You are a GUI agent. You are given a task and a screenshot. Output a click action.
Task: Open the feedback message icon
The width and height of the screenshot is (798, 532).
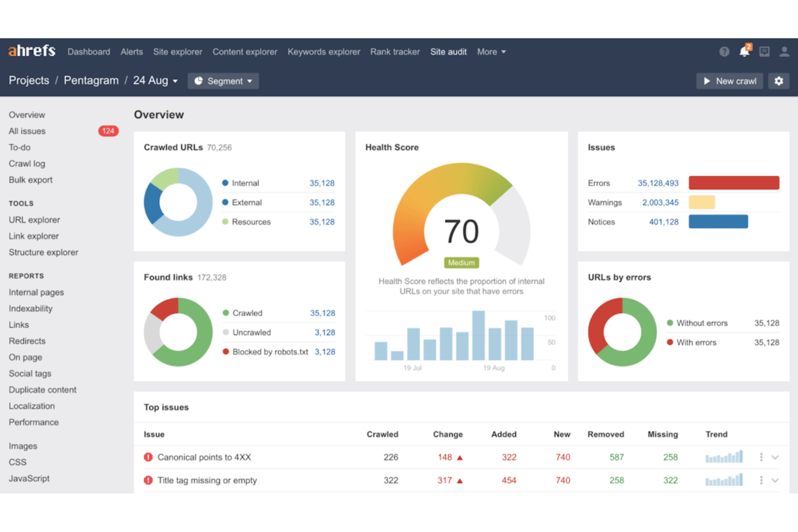765,52
